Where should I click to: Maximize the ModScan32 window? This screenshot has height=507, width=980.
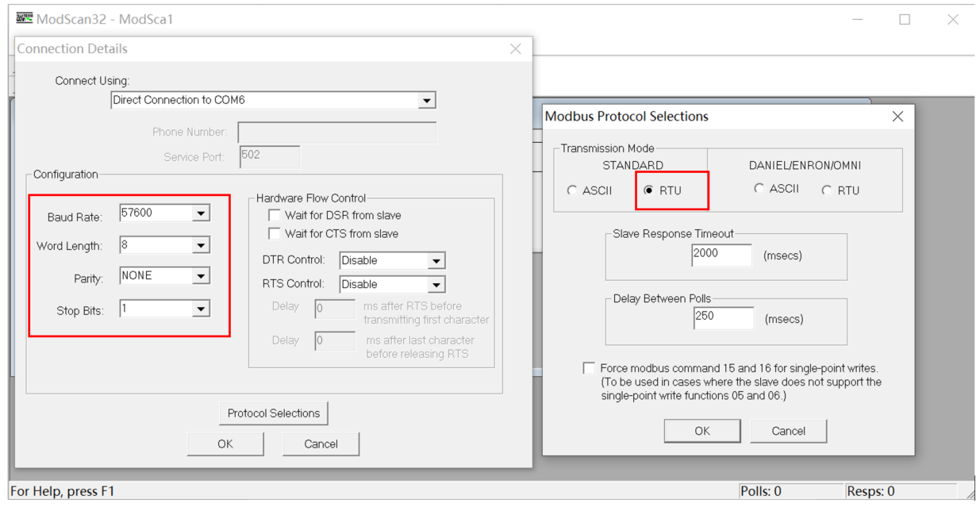coord(905,19)
